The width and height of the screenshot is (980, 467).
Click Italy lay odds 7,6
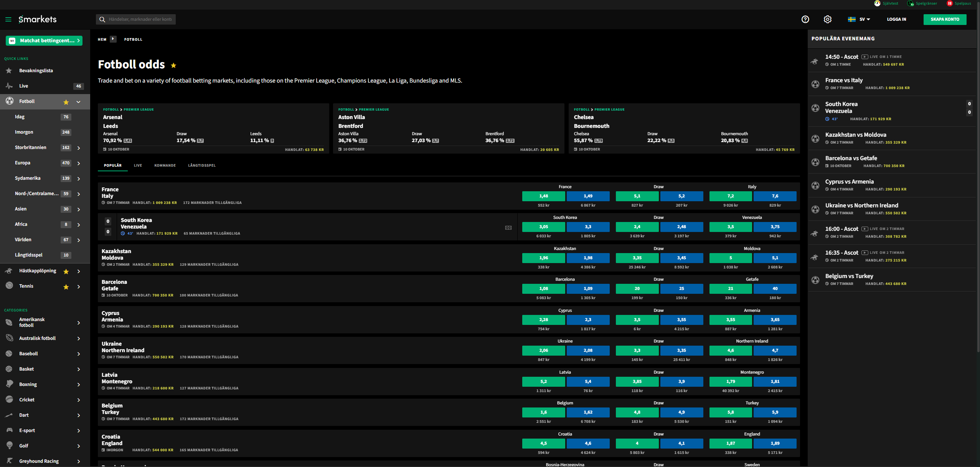775,196
